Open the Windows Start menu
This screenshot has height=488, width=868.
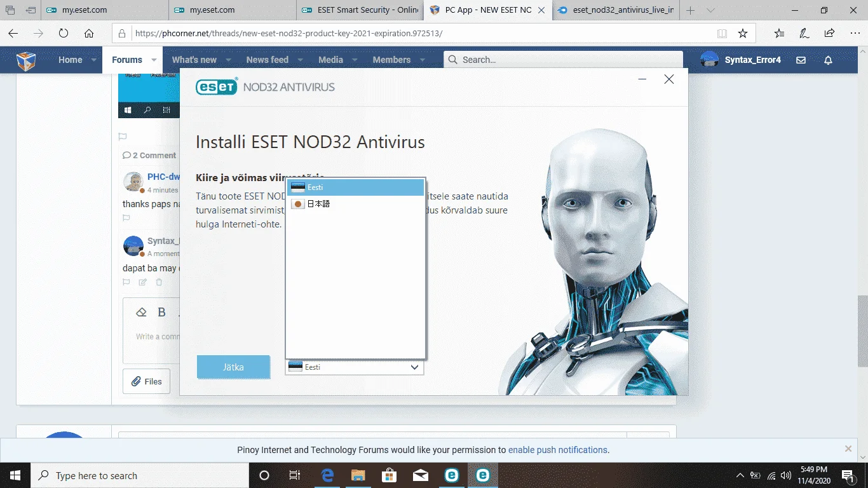[15, 475]
